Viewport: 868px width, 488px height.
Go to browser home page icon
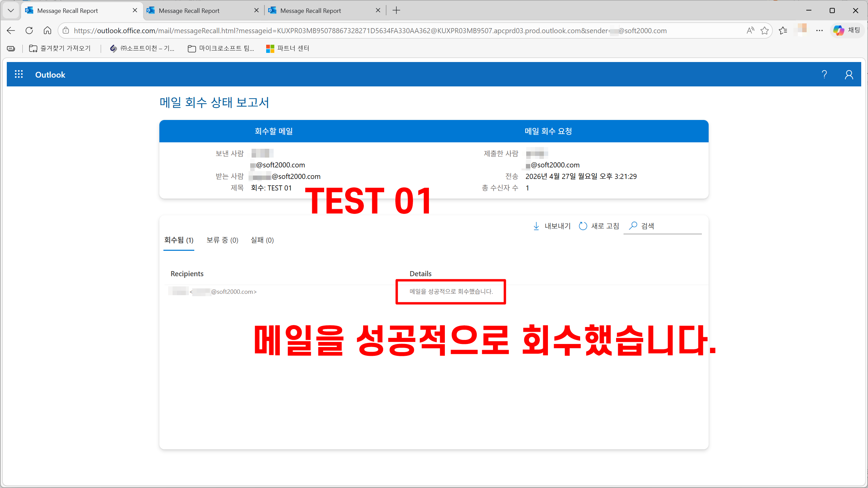pos(47,30)
